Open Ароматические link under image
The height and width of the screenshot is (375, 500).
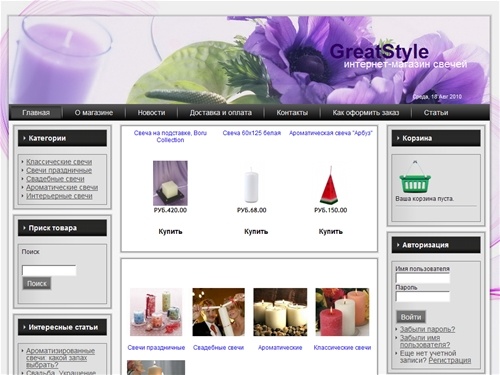pyautogui.click(x=280, y=348)
